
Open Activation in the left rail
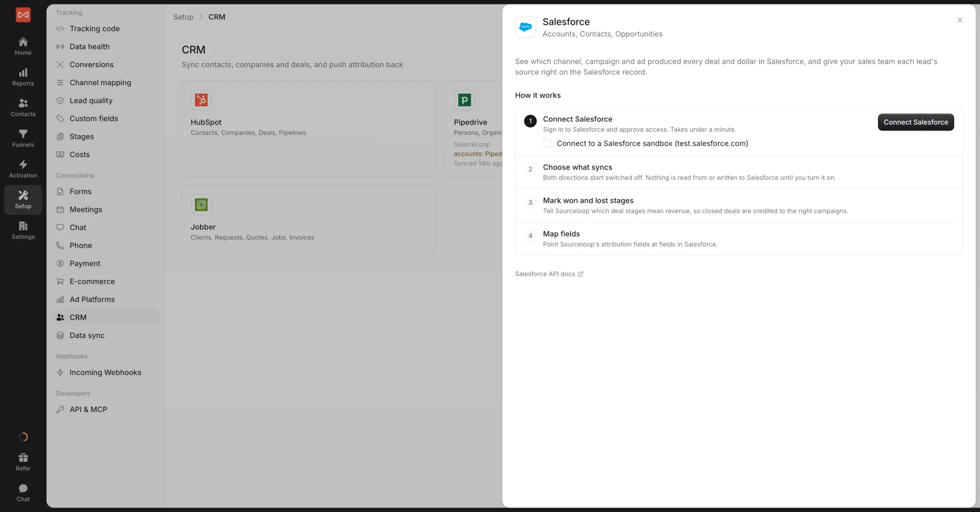(23, 169)
